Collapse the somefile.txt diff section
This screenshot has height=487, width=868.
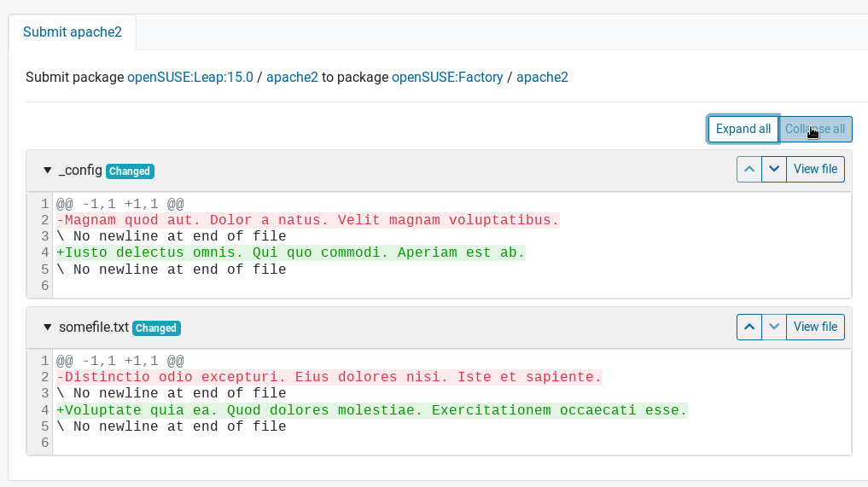(x=48, y=328)
